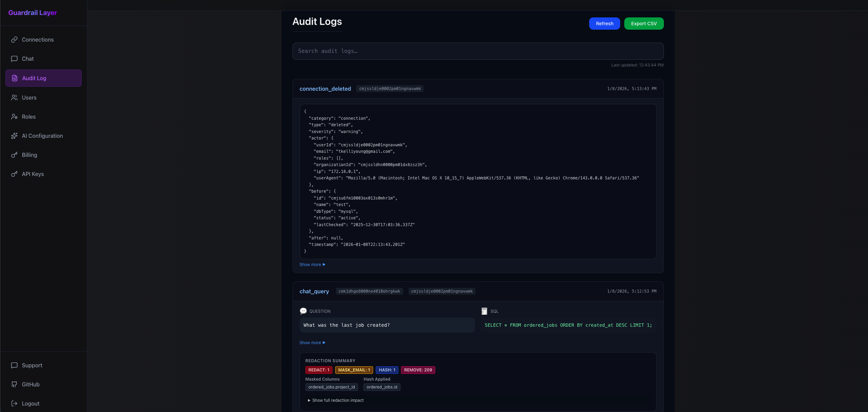868x412 pixels.
Task: Select the Audit Log menu item
Action: [34, 78]
